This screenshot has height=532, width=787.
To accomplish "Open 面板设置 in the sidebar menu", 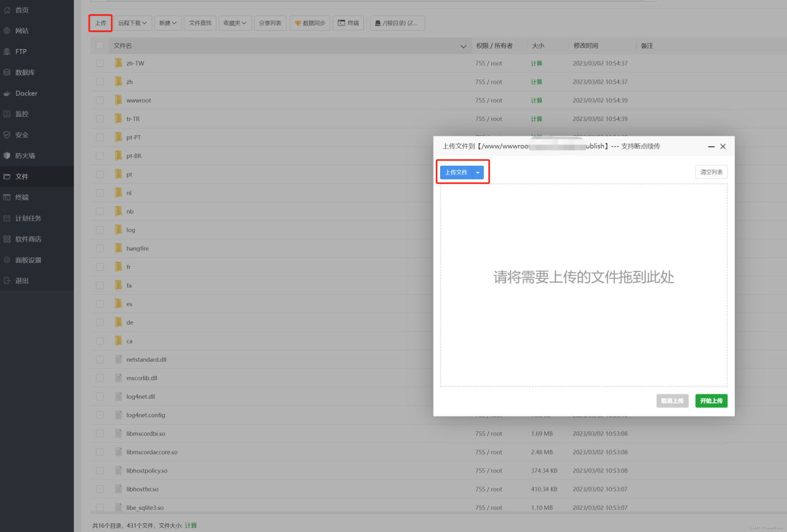I will click(x=28, y=260).
